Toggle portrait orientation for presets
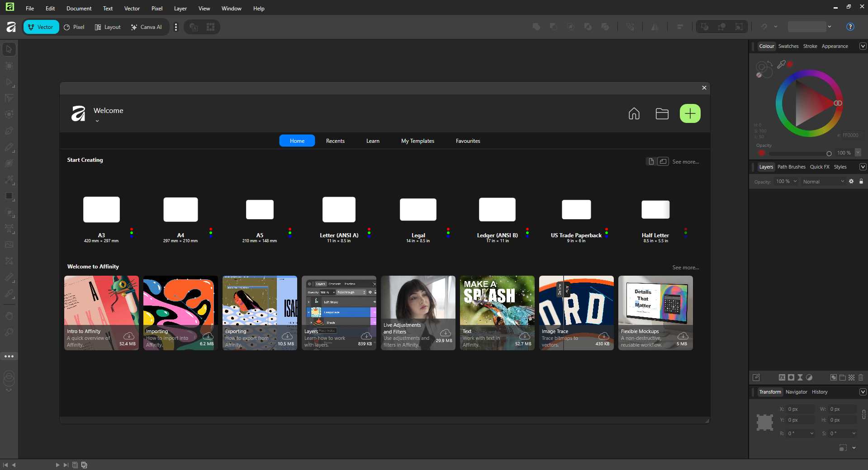This screenshot has height=470, width=868. click(651, 161)
